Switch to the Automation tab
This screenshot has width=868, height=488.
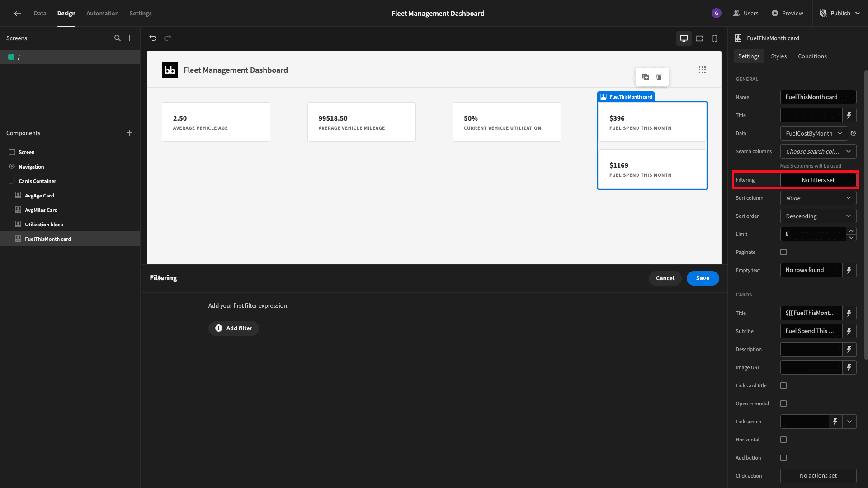click(x=103, y=14)
